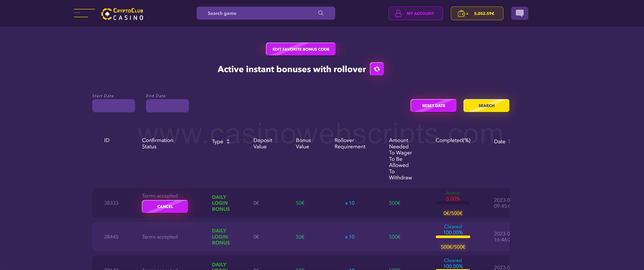The height and width of the screenshot is (270, 644).
Task: Open the chat message panel
Action: pos(520,13)
